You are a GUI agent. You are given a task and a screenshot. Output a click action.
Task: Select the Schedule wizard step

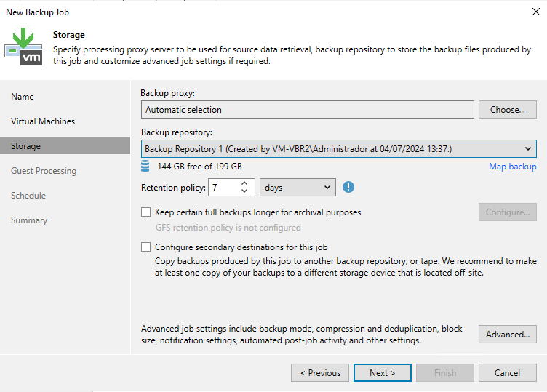(x=28, y=196)
